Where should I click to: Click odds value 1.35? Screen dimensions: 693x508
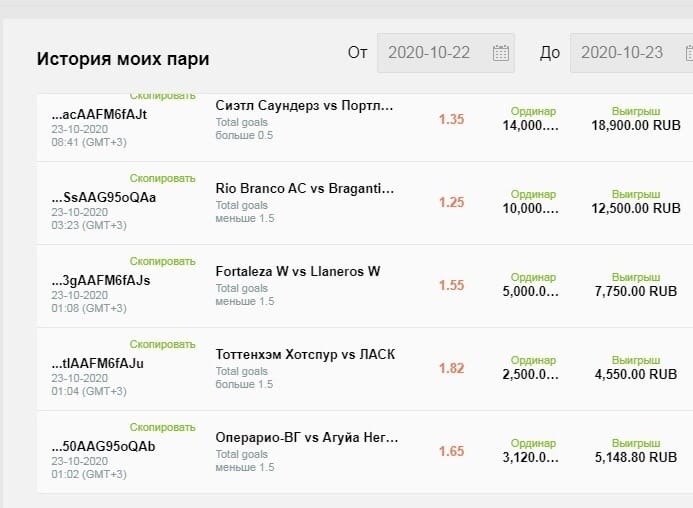451,119
